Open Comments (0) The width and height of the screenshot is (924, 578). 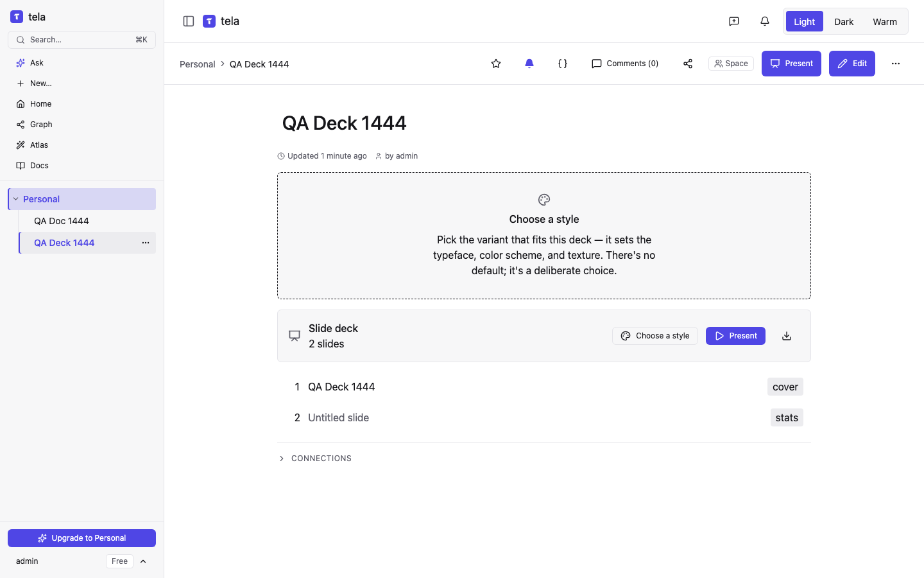(625, 64)
